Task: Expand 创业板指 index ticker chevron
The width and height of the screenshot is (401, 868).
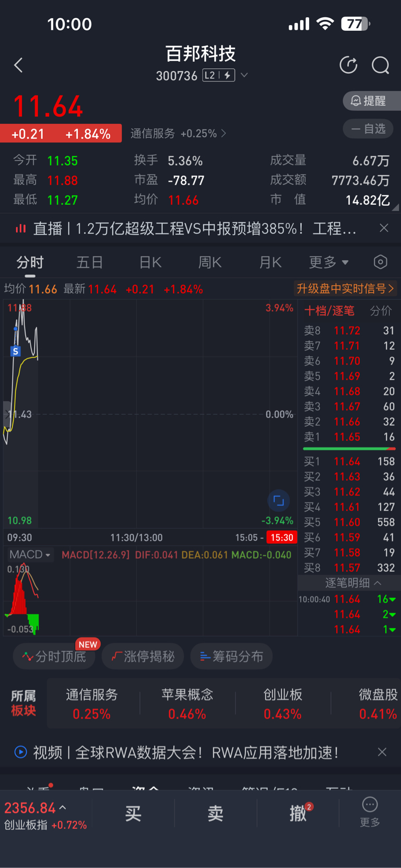Action: click(63, 807)
